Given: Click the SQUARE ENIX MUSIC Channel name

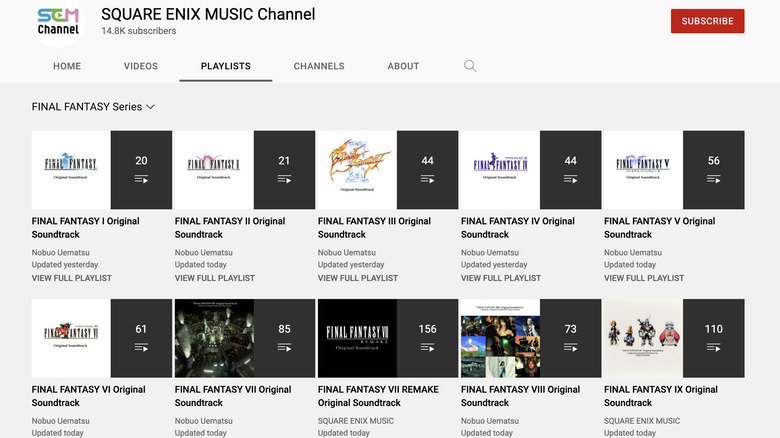Looking at the screenshot, I should 208,14.
